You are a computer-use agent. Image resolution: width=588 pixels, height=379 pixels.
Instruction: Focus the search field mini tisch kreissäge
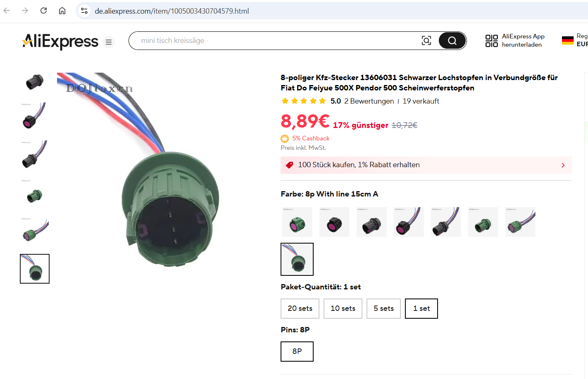click(x=277, y=40)
